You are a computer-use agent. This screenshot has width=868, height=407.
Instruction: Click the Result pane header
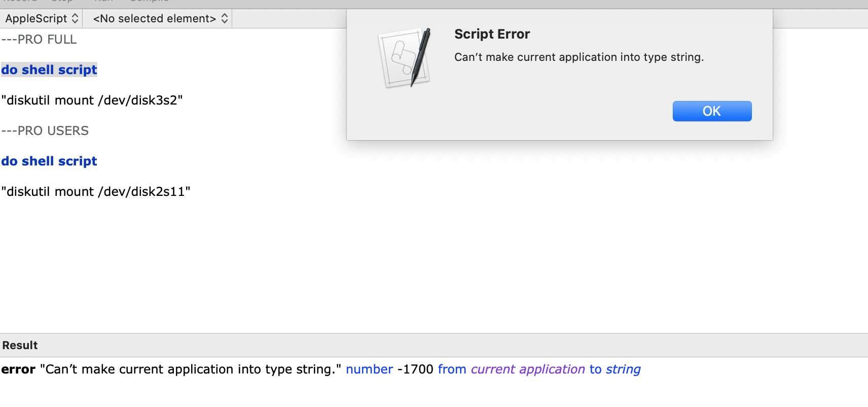click(20, 346)
